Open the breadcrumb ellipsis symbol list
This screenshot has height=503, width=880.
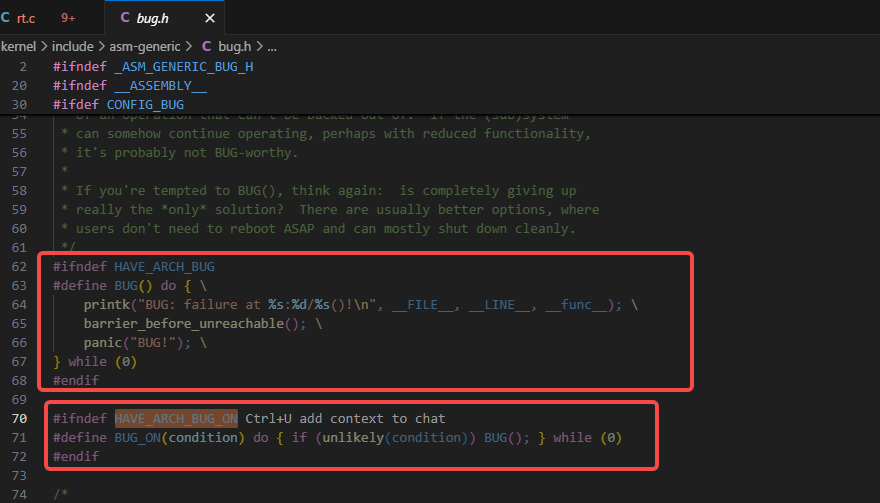272,47
